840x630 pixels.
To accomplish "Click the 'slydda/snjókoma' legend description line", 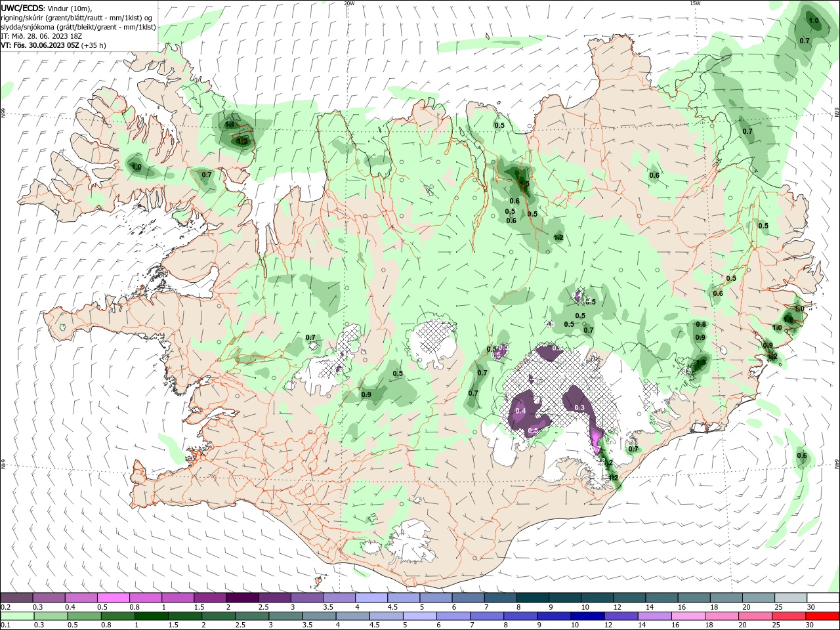I will point(78,27).
